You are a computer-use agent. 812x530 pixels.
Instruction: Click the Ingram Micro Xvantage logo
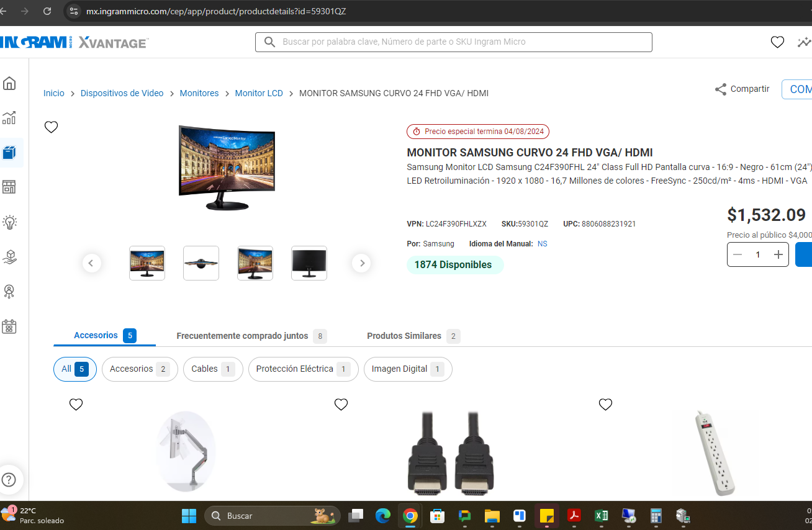coord(74,42)
